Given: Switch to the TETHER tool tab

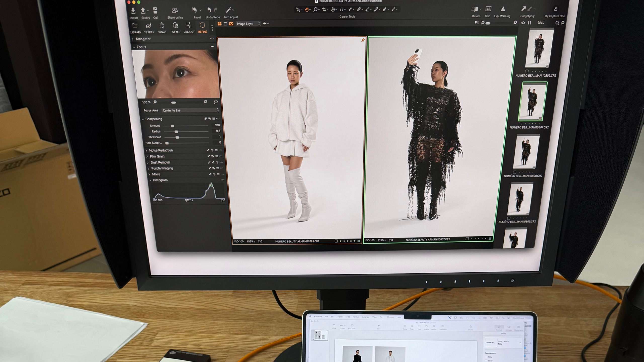Looking at the screenshot, I should click(x=149, y=28).
